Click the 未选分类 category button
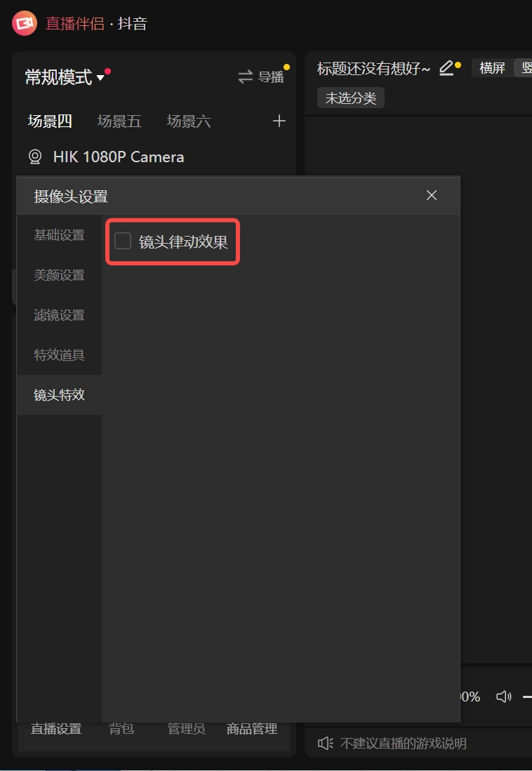 click(x=351, y=98)
